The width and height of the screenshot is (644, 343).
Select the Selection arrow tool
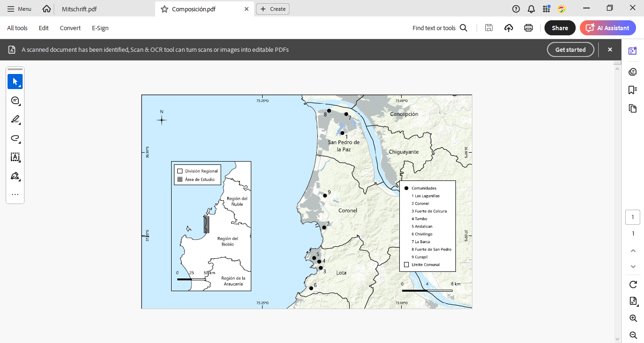pos(15,82)
